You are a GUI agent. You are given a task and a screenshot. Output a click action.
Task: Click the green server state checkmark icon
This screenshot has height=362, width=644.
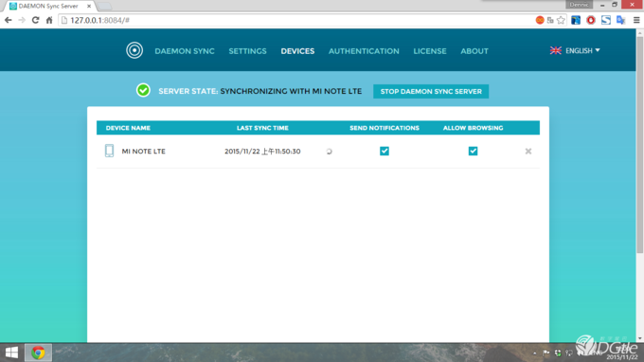click(x=143, y=90)
